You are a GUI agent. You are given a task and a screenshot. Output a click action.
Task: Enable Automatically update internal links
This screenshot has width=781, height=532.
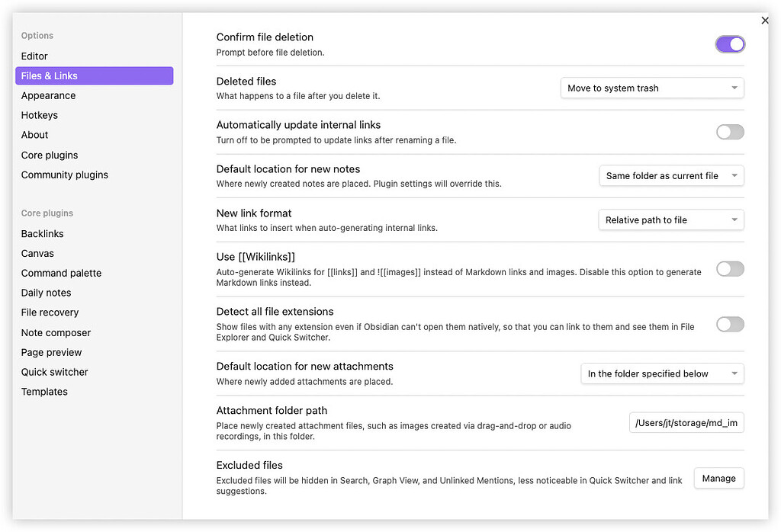click(x=730, y=132)
